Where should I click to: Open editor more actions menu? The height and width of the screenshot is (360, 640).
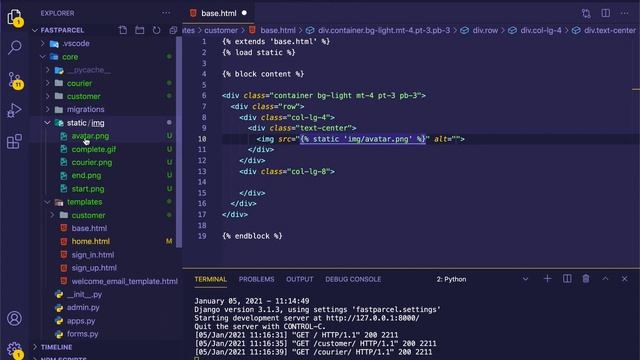coord(624,13)
